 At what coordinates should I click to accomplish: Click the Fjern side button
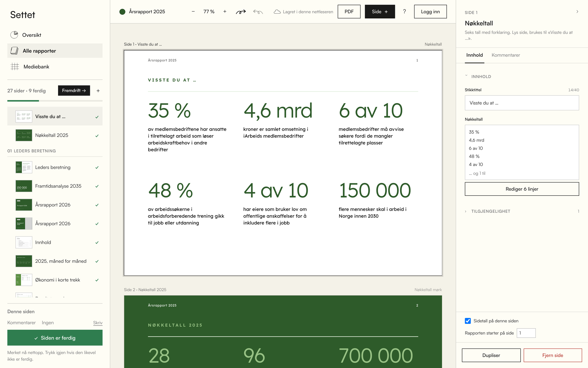553,355
